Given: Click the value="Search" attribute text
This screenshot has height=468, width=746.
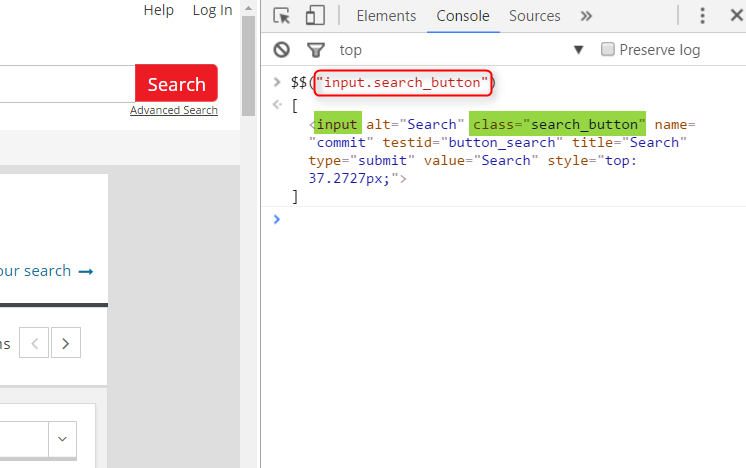Looking at the screenshot, I should (x=481, y=161).
